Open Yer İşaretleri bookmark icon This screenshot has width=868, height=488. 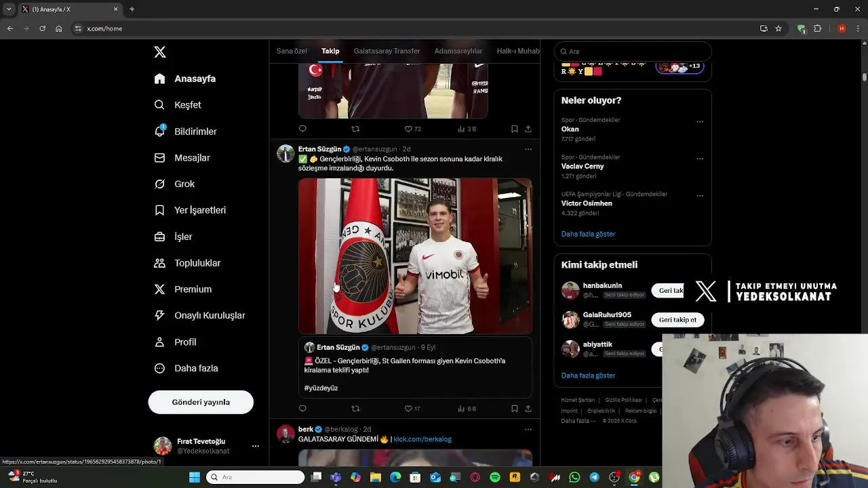[159, 210]
